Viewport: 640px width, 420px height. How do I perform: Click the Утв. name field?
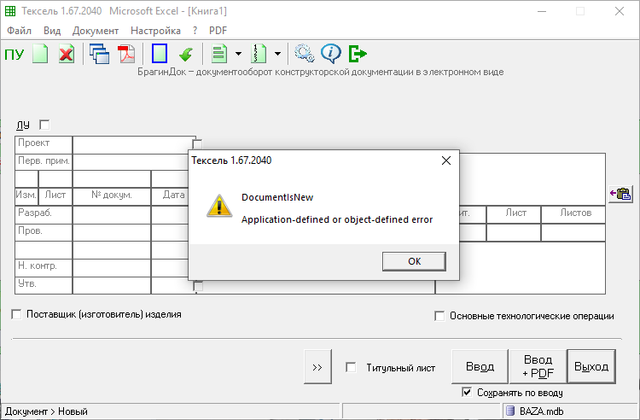(111, 285)
